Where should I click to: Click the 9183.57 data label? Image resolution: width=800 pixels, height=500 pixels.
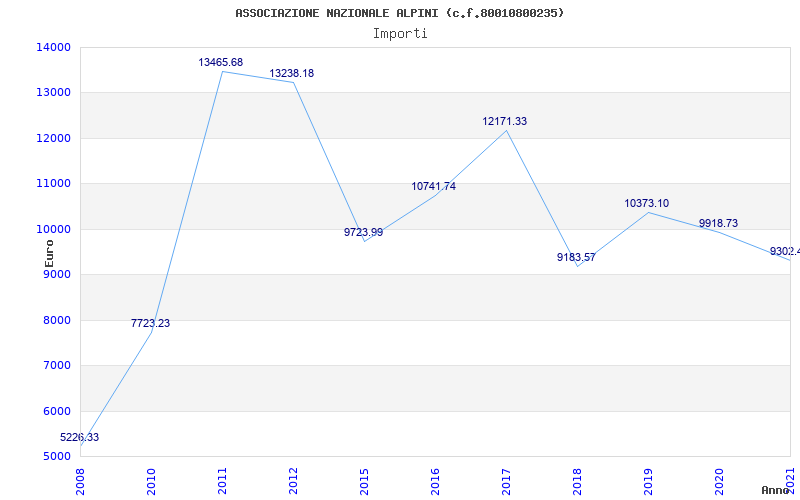tap(576, 257)
